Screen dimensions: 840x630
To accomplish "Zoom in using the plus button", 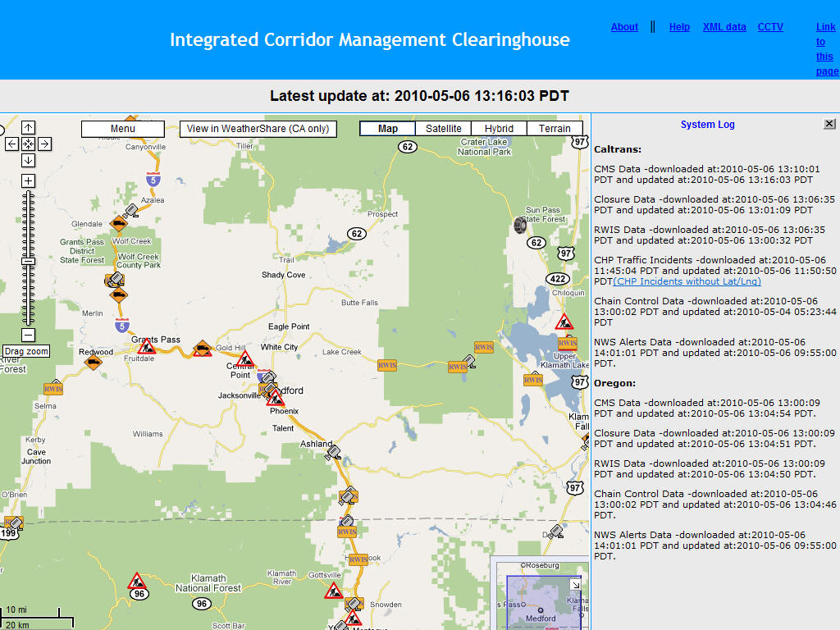I will click(28, 180).
